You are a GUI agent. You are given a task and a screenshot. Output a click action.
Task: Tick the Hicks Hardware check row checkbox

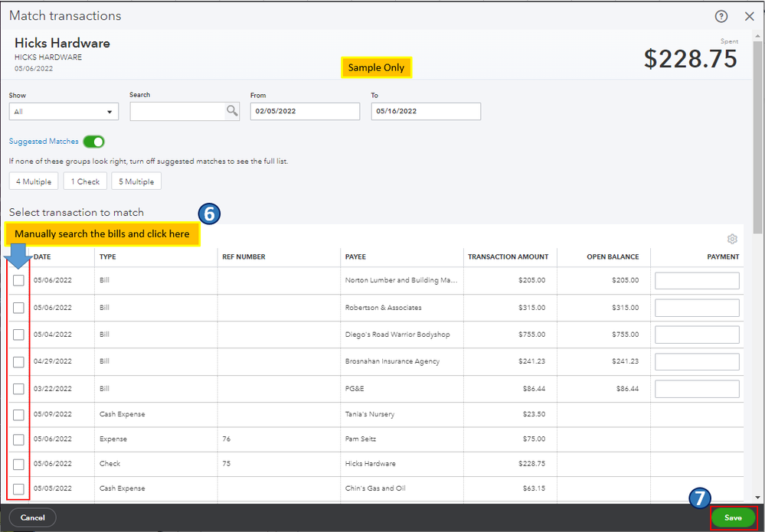point(18,464)
